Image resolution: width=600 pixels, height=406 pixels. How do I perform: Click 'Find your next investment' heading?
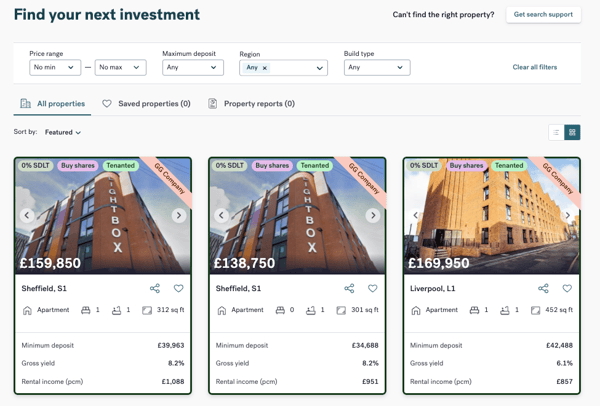(x=107, y=15)
